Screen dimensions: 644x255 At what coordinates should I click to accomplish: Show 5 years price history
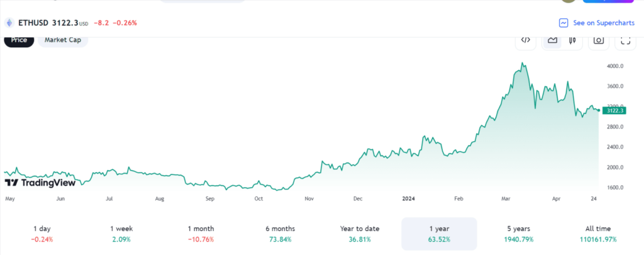click(x=519, y=234)
